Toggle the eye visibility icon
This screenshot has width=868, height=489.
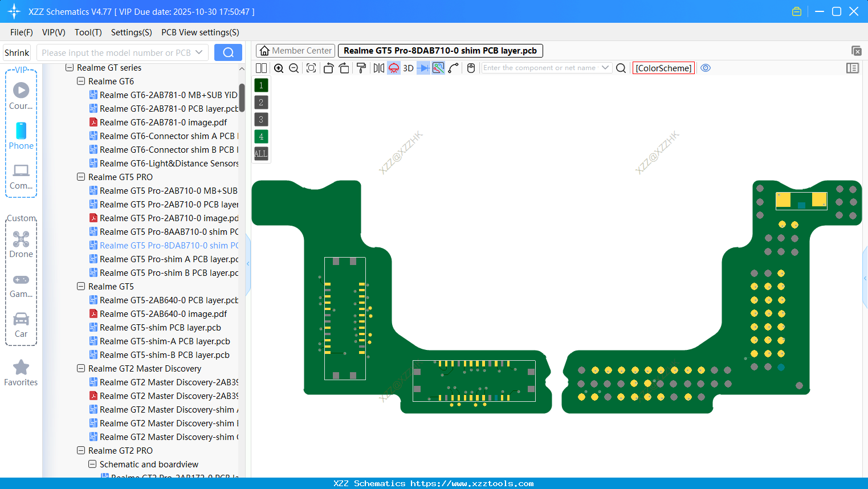coord(706,68)
